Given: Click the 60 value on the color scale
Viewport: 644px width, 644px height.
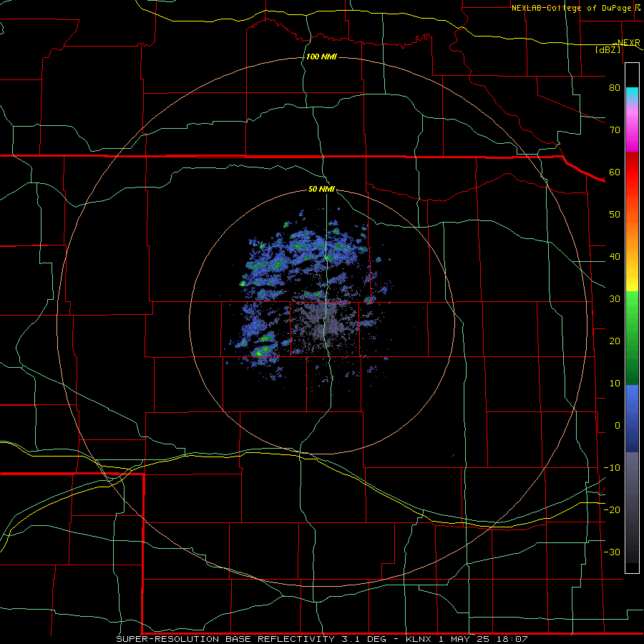Looking at the screenshot, I should [615, 172].
